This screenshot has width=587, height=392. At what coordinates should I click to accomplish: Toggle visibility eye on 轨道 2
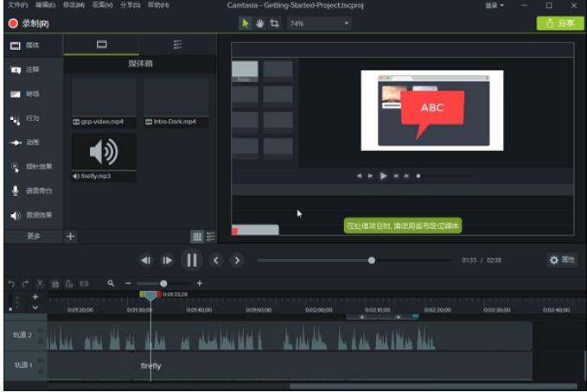pos(41,331)
